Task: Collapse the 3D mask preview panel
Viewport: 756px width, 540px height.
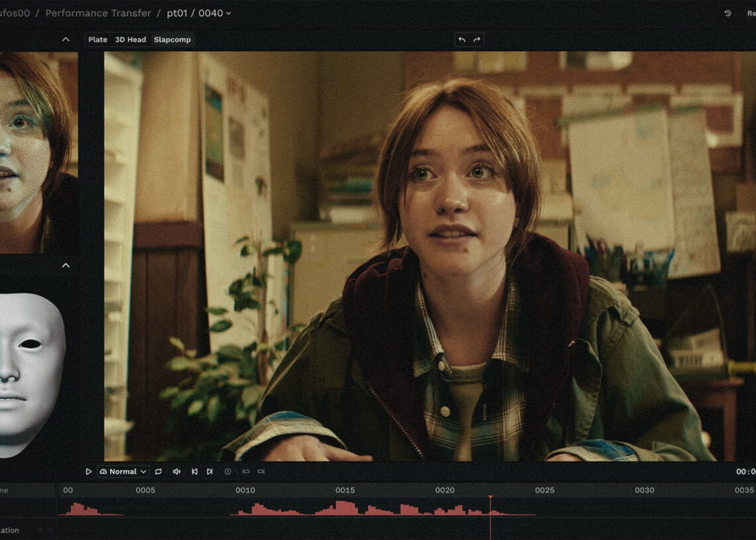Action: 66,266
